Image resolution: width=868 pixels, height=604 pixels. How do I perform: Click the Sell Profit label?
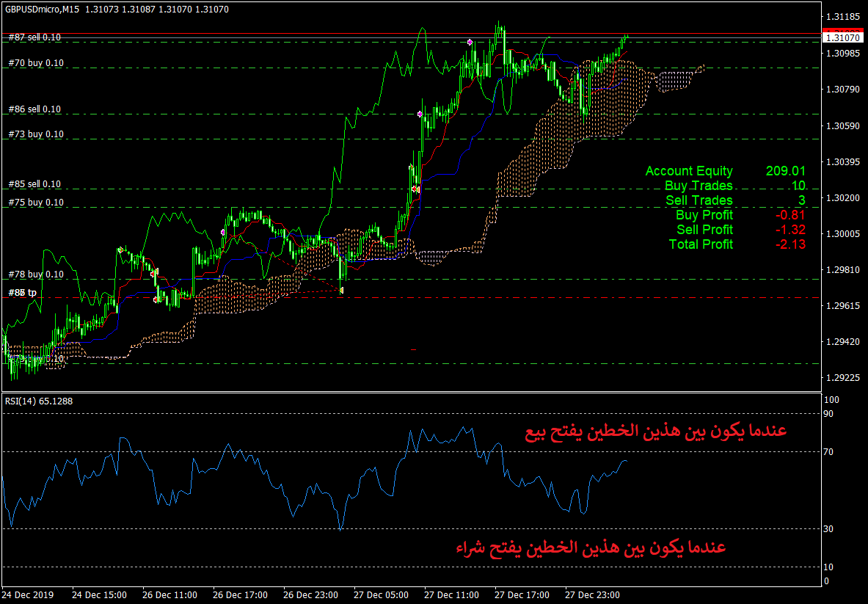click(704, 229)
